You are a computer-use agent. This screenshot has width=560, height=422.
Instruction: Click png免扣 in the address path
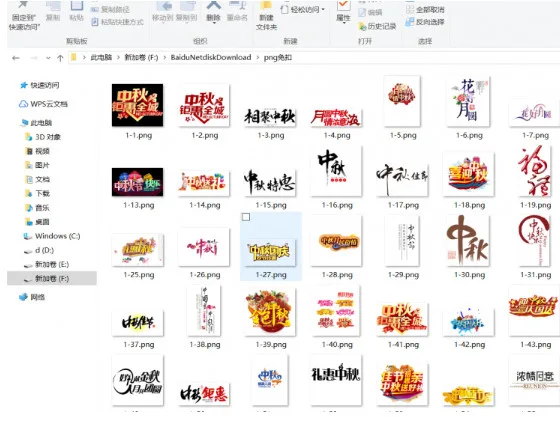[x=278, y=57]
